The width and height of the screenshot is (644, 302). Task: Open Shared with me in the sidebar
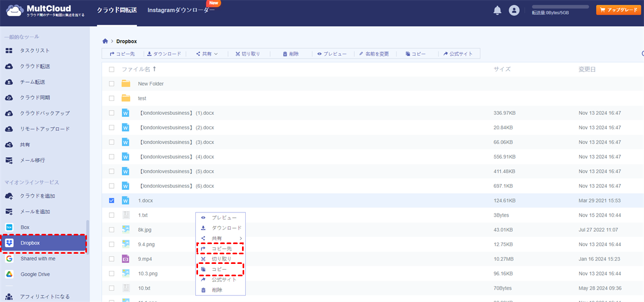pos(38,259)
